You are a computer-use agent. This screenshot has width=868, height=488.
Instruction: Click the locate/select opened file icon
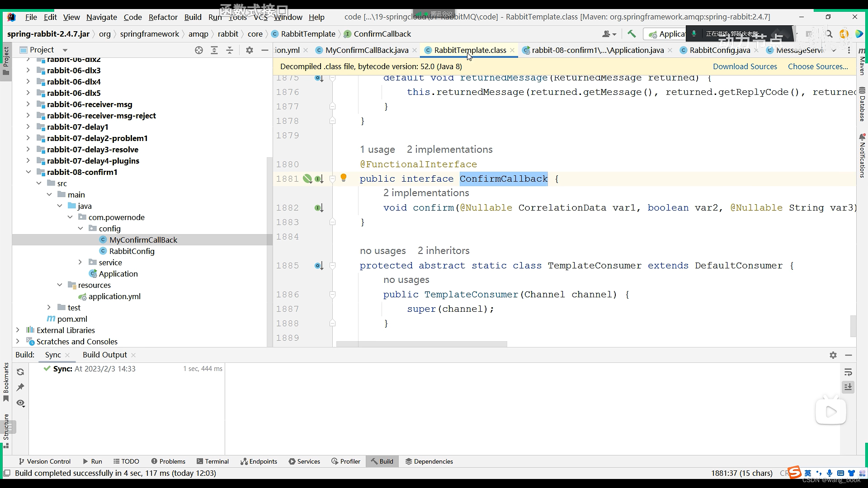199,50
